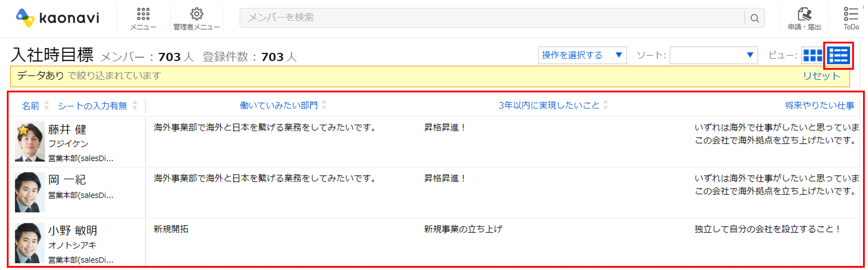The image size is (868, 270).
Task: Switch to grid tile view
Action: pyautogui.click(x=812, y=55)
